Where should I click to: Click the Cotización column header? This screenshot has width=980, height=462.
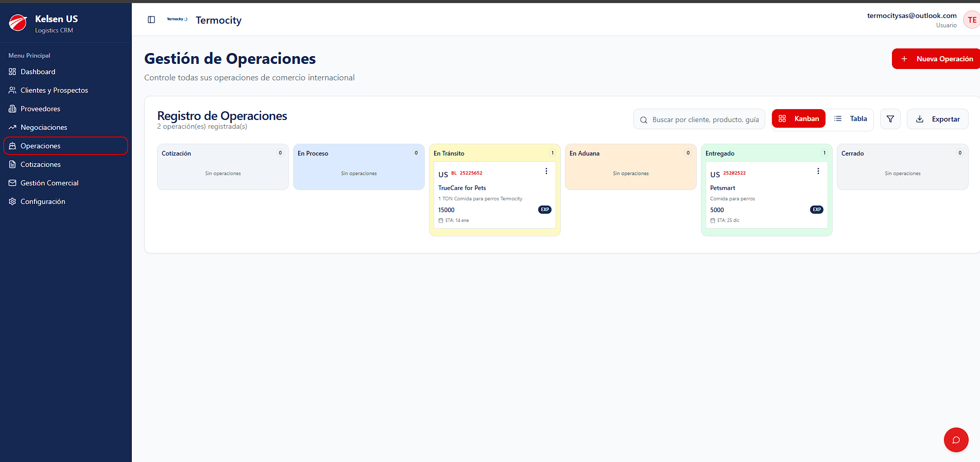point(176,153)
